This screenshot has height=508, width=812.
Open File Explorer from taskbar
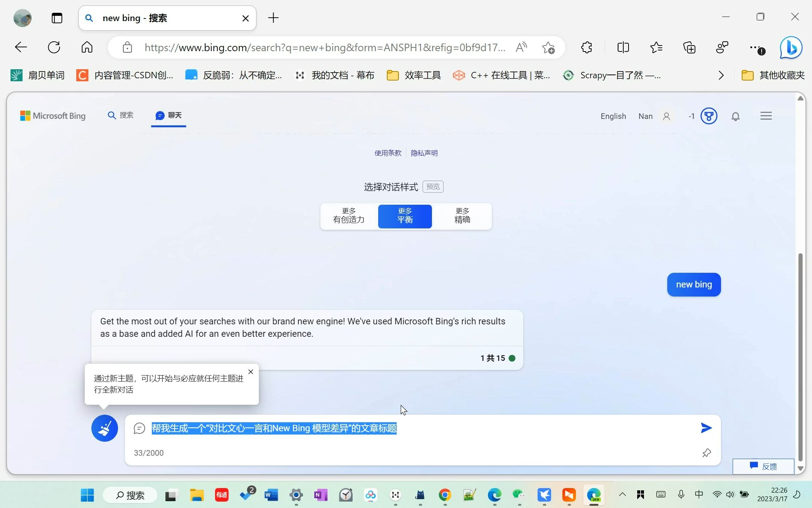click(x=196, y=495)
